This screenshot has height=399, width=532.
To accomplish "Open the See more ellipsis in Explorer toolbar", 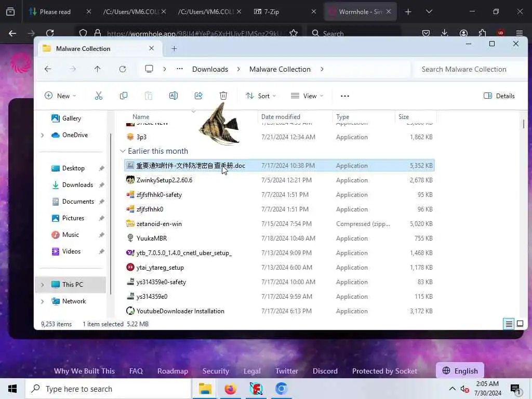I will click(345, 96).
